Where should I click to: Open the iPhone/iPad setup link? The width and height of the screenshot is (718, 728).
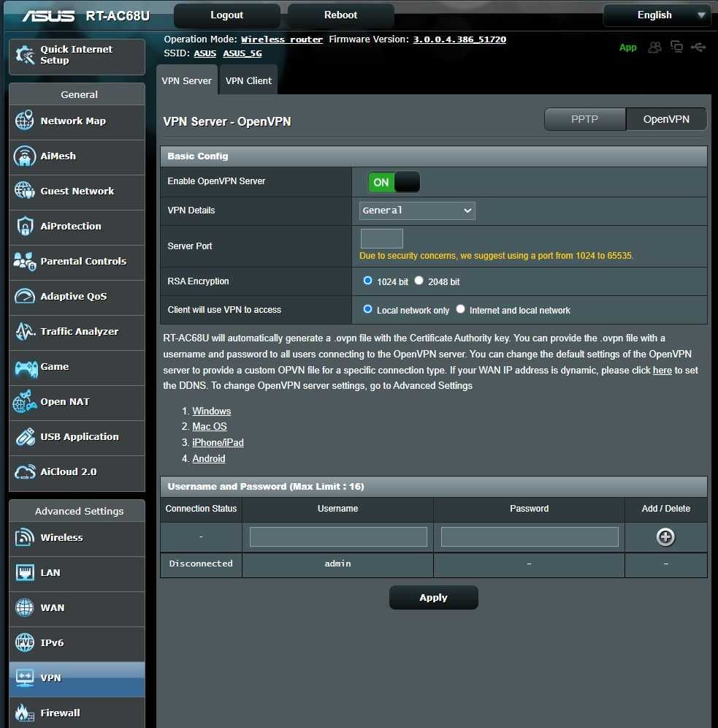(218, 442)
